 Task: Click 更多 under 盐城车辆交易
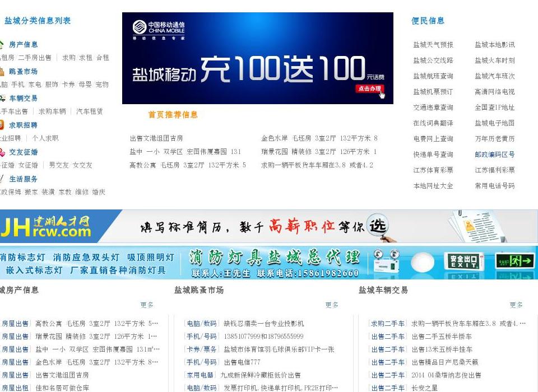coord(516,305)
